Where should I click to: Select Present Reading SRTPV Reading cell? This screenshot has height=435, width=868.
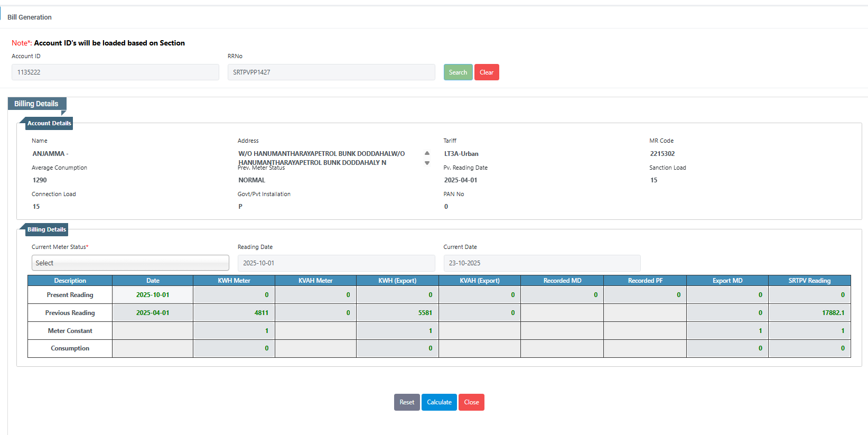click(809, 295)
